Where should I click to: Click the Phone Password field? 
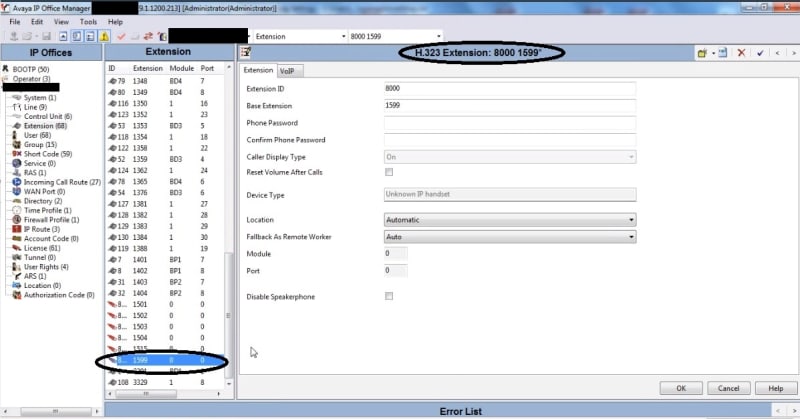click(x=510, y=123)
